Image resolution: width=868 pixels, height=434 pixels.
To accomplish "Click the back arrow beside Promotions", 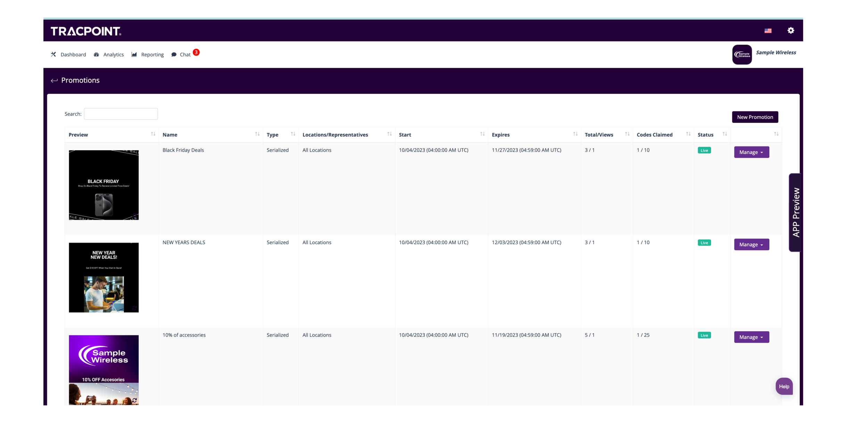I will tap(54, 81).
